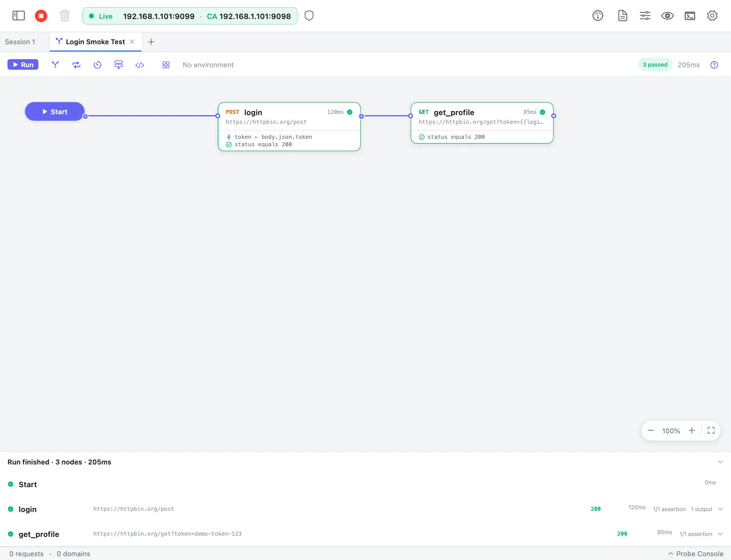Click the shield icon next to the CA address

[309, 16]
